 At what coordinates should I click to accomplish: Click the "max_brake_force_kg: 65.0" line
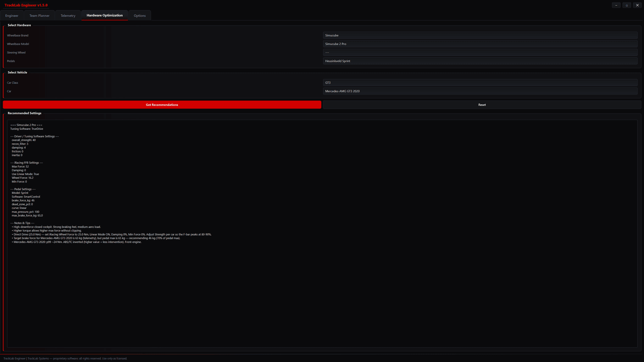[27, 216]
